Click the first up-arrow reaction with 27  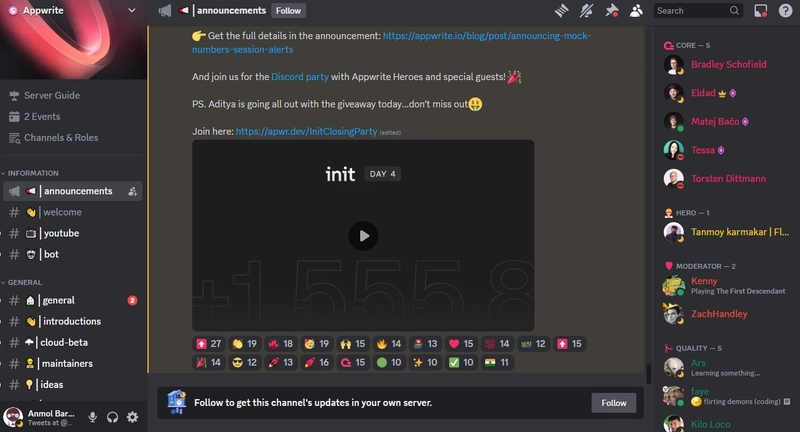click(209, 344)
